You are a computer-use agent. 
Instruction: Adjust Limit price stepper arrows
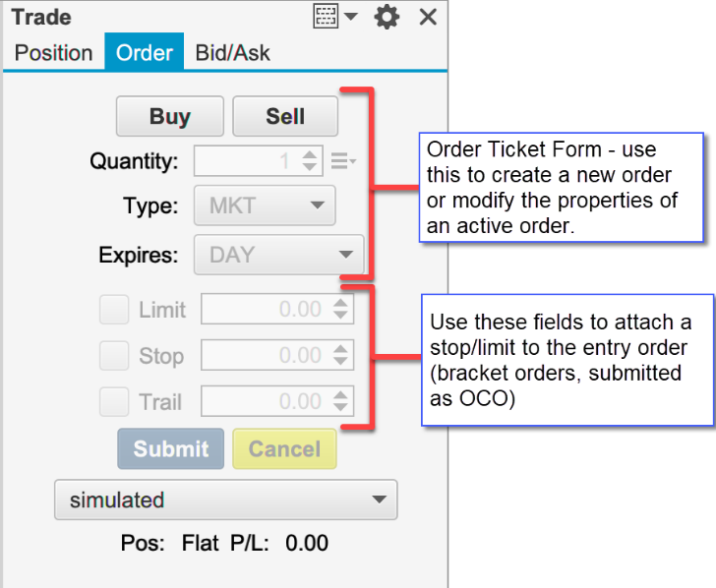(x=341, y=310)
